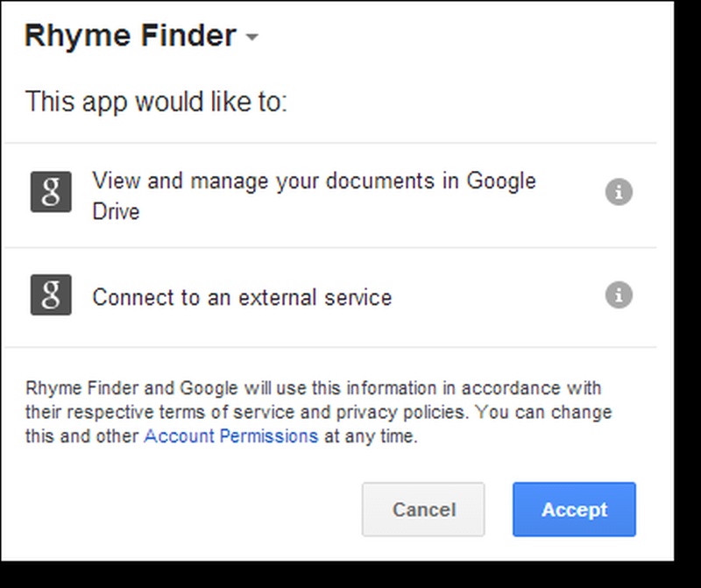Viewport: 701px width, 588px height.
Task: Open the Account Permissions link
Action: point(230,436)
